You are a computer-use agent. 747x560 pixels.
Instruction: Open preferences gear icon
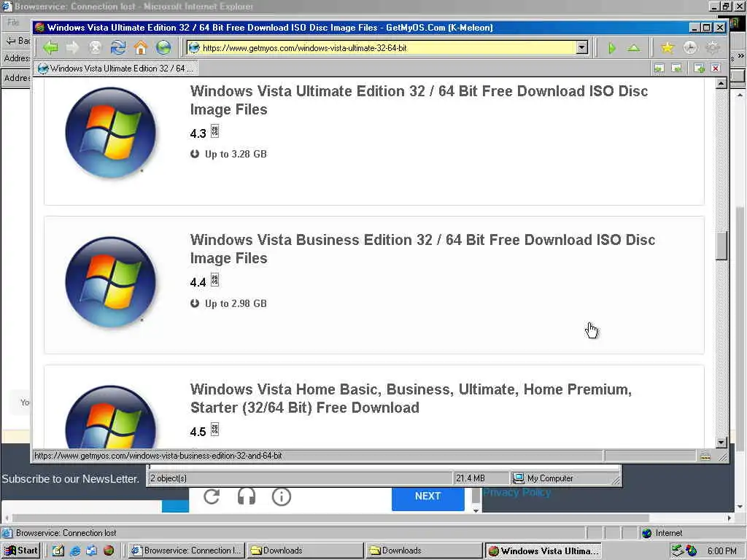coord(713,47)
